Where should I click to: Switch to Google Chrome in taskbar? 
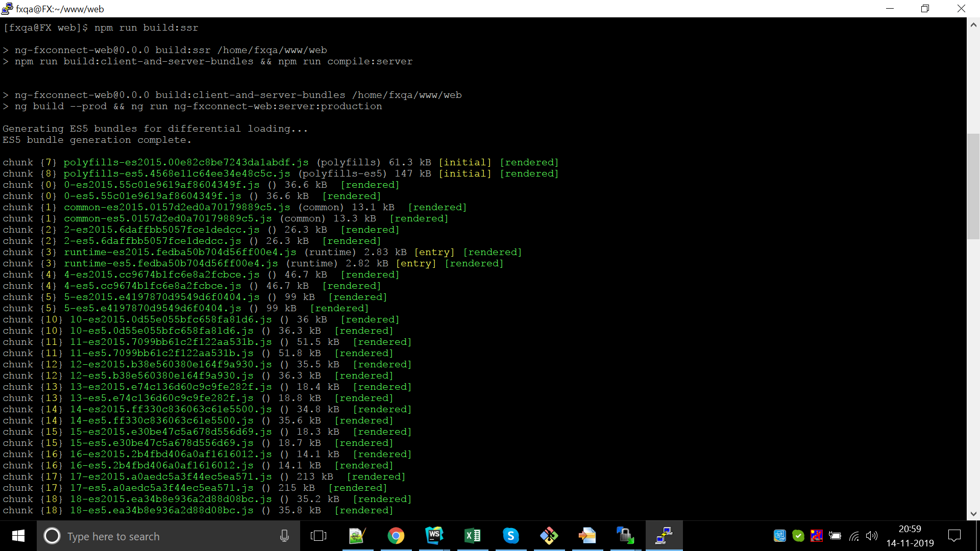pos(396,536)
